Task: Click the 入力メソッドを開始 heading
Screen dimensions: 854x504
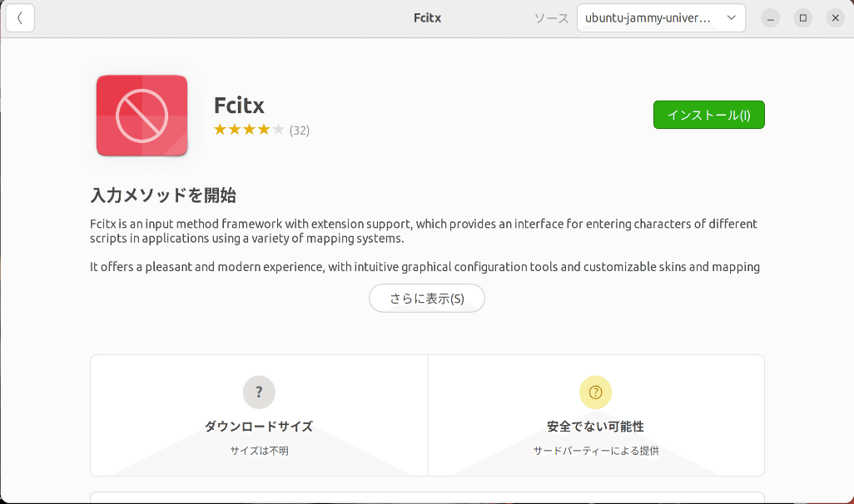Action: tap(163, 195)
